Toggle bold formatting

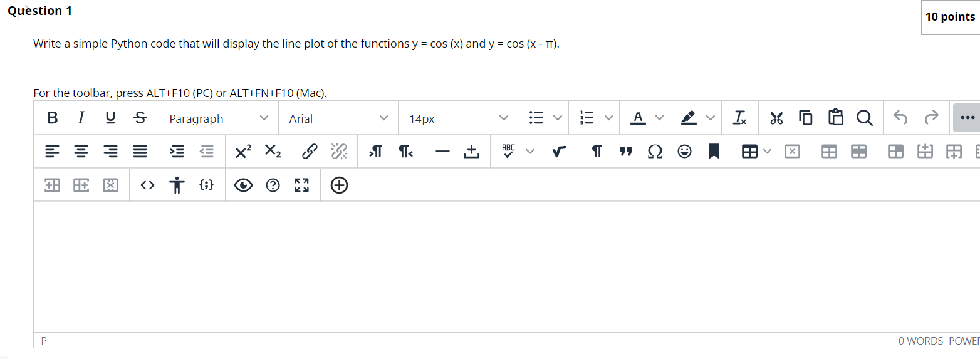click(53, 118)
